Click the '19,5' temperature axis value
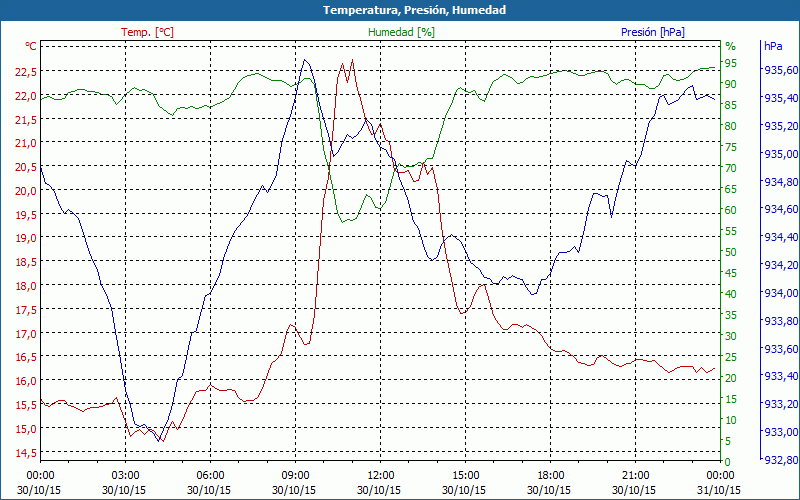 click(x=26, y=215)
